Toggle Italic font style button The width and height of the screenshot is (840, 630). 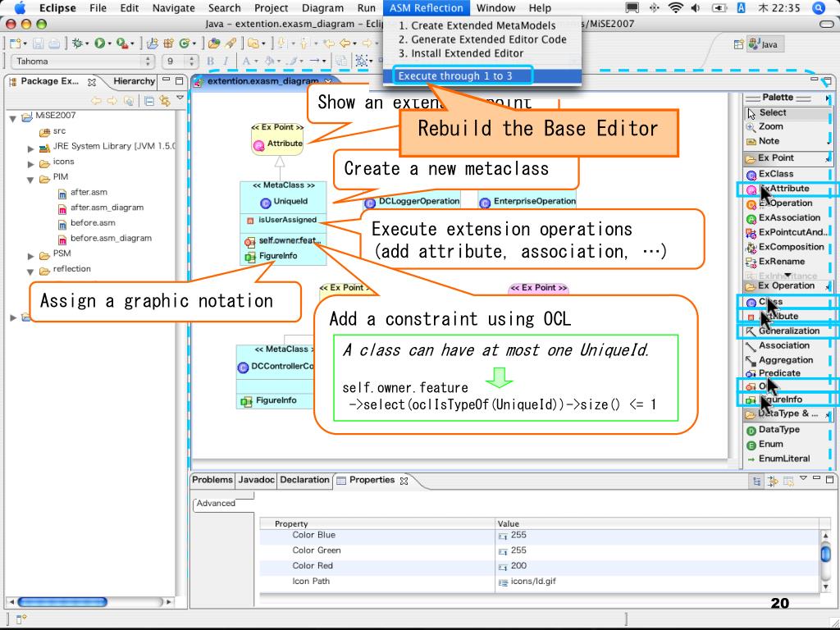[226, 61]
